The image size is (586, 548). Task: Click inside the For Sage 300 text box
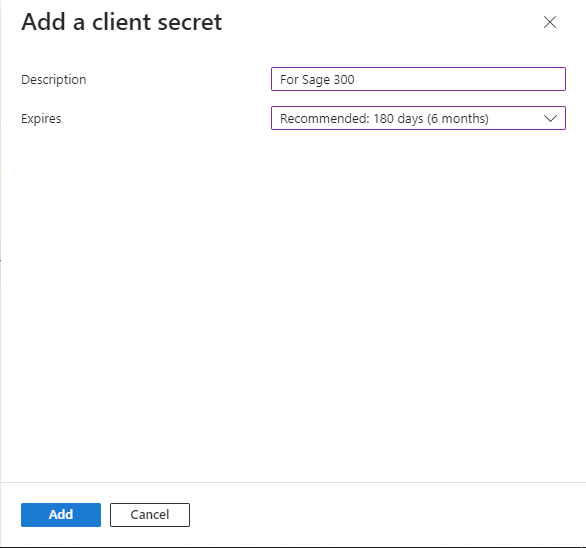pos(418,79)
